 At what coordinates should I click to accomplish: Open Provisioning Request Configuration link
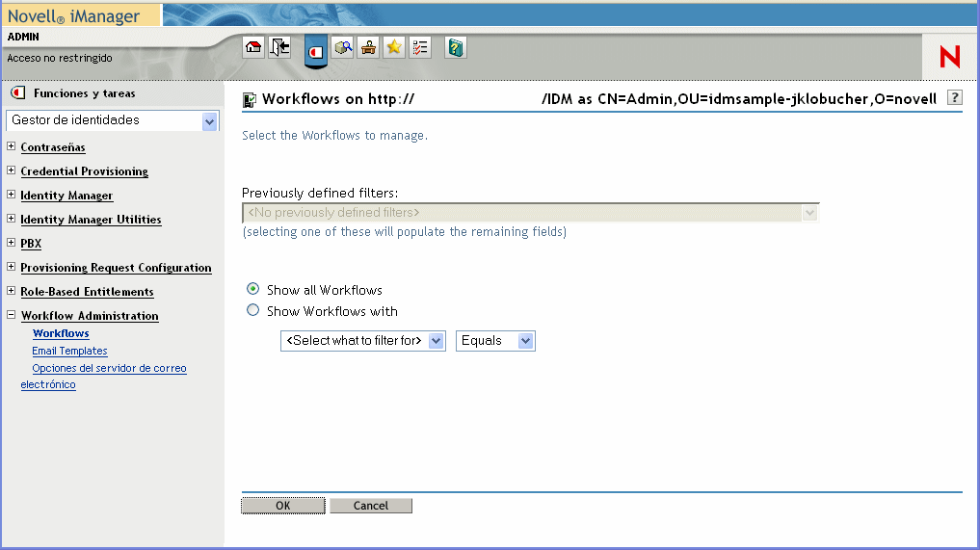click(116, 268)
